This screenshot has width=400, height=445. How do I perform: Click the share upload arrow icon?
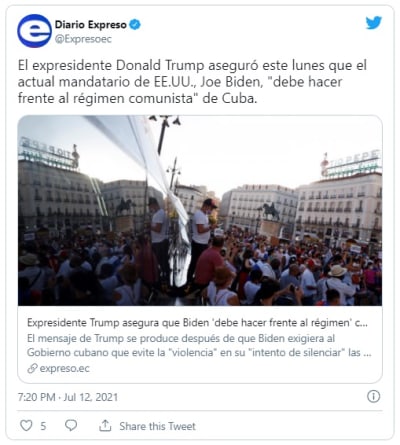pos(105,426)
